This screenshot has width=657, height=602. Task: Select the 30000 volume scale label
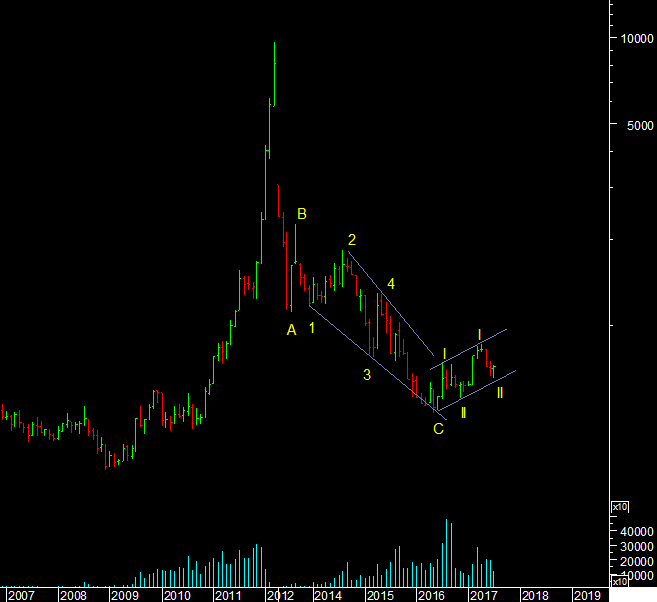coord(637,546)
